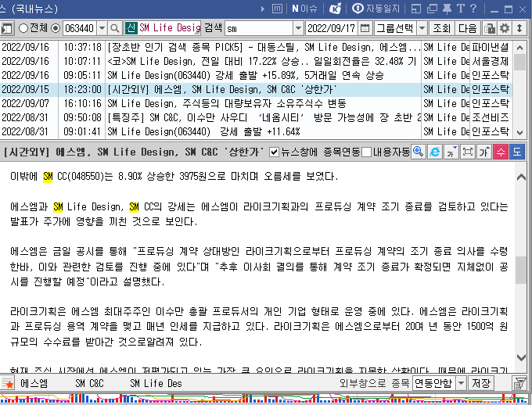532x405 pixels.
Task: Click source cell 조선비즈
Action: click(x=491, y=118)
